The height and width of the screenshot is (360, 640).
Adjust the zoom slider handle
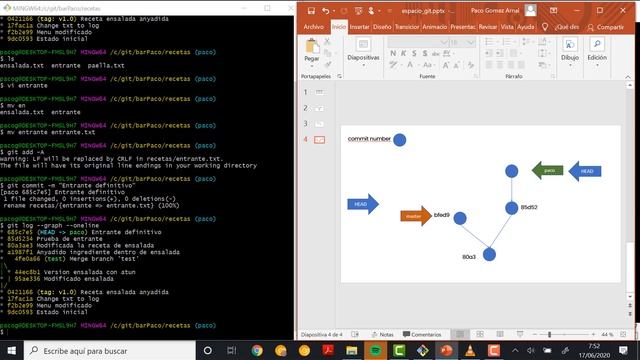tap(549, 335)
